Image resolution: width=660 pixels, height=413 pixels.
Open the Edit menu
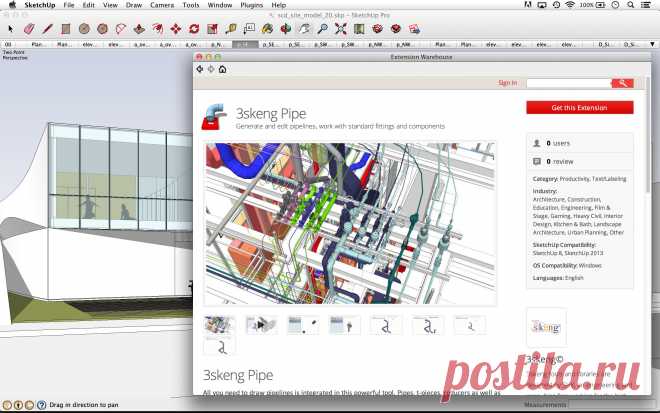[88, 5]
